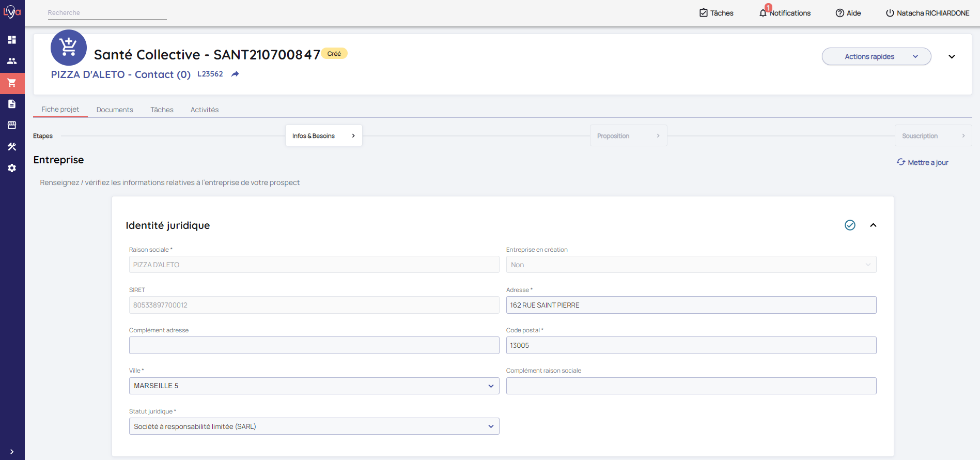Click the Code postal input field

point(691,345)
